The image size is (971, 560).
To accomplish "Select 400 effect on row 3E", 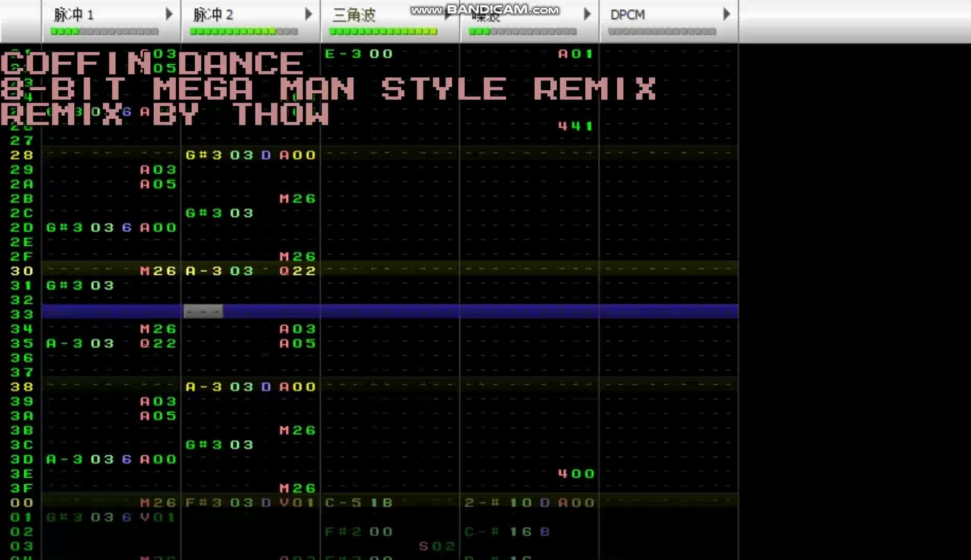I will [576, 474].
